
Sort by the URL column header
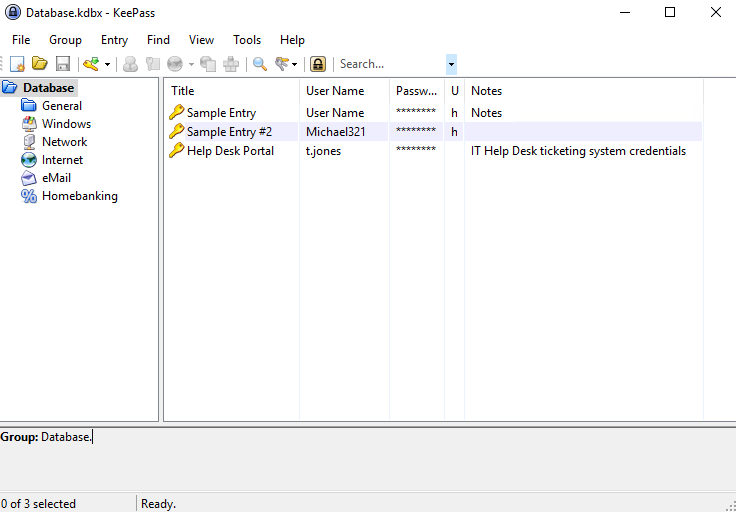tap(454, 91)
